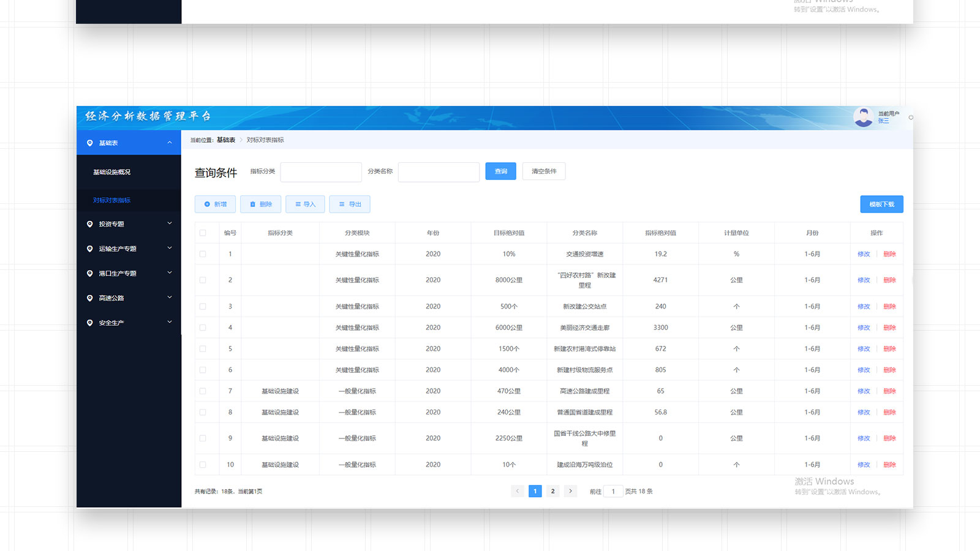The image size is (980, 551).
Task: Check the checkbox for row 7
Action: point(203,391)
